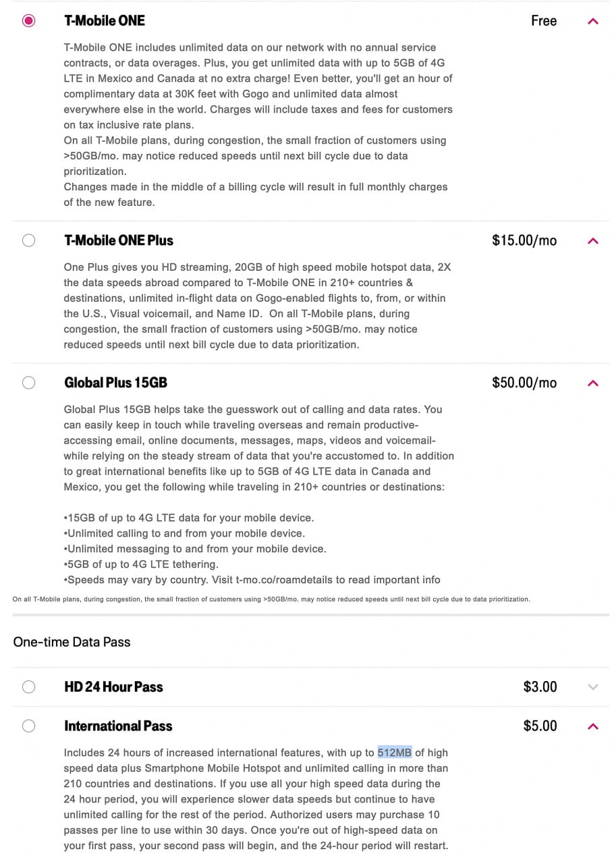Collapse the T-Mobile ONE Plus details chevron
The width and height of the screenshot is (616, 864).
coord(593,241)
